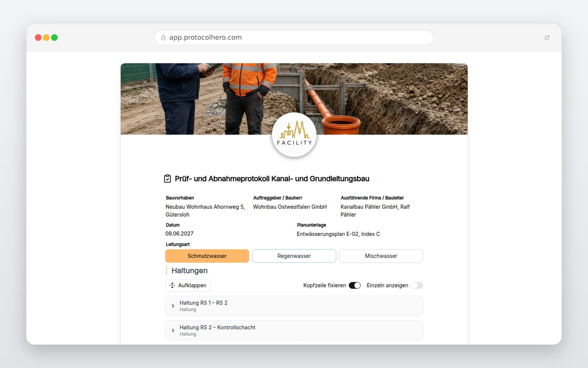Select Mischwasser as Leitungsart
Image resolution: width=588 pixels, height=368 pixels.
pyautogui.click(x=381, y=256)
